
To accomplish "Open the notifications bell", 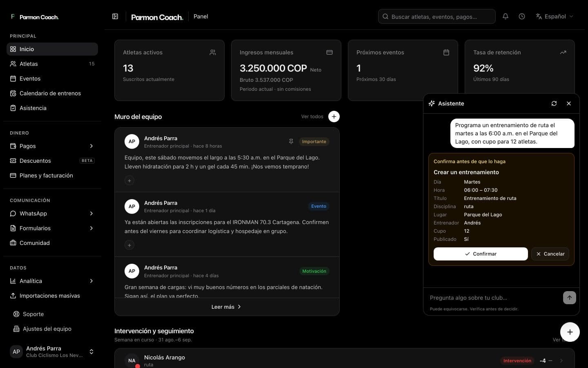I will tap(506, 16).
